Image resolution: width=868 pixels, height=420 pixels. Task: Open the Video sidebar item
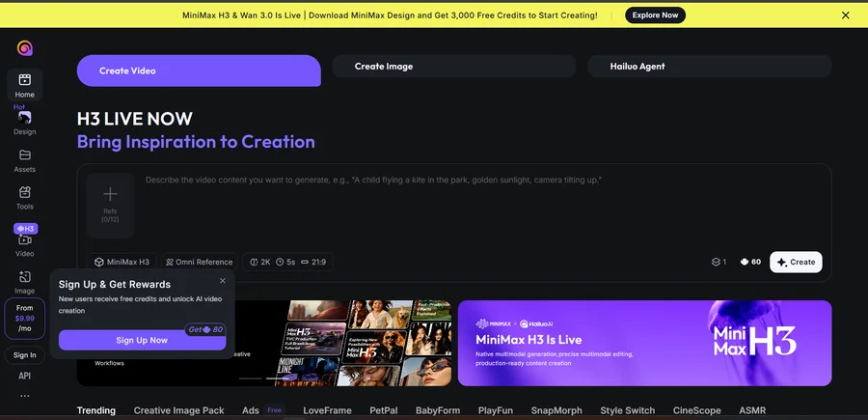[24, 245]
